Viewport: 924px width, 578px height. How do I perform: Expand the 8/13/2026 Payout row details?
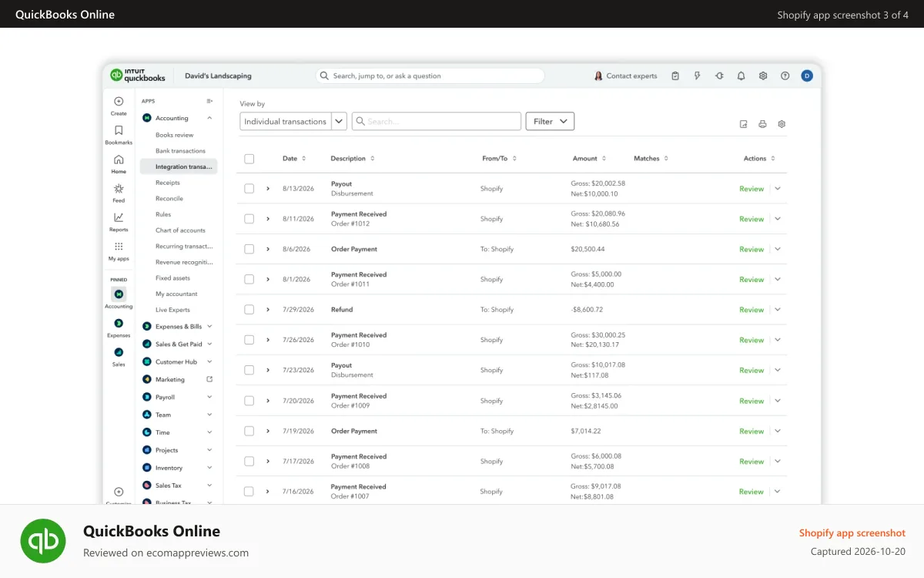[268, 189]
